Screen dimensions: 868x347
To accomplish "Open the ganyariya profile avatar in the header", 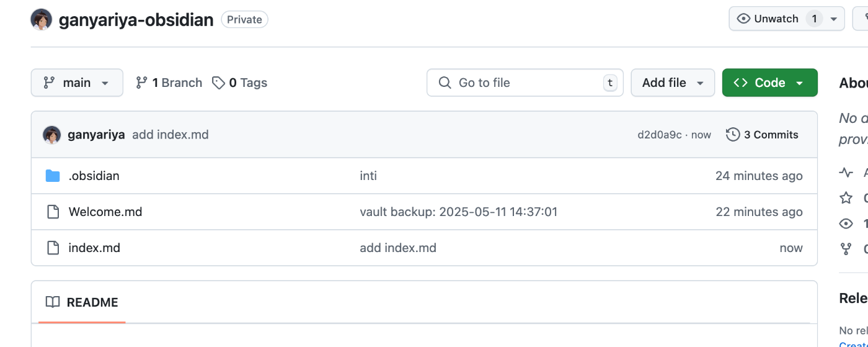I will point(42,19).
